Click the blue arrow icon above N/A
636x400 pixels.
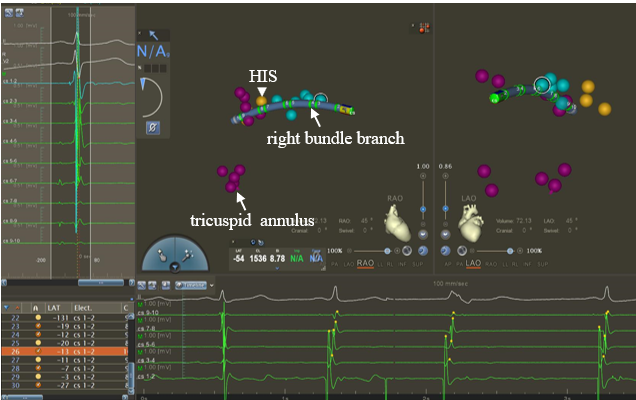click(x=153, y=35)
